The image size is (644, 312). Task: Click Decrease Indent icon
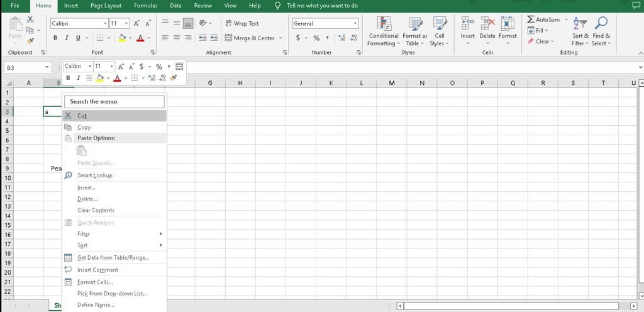tap(203, 38)
